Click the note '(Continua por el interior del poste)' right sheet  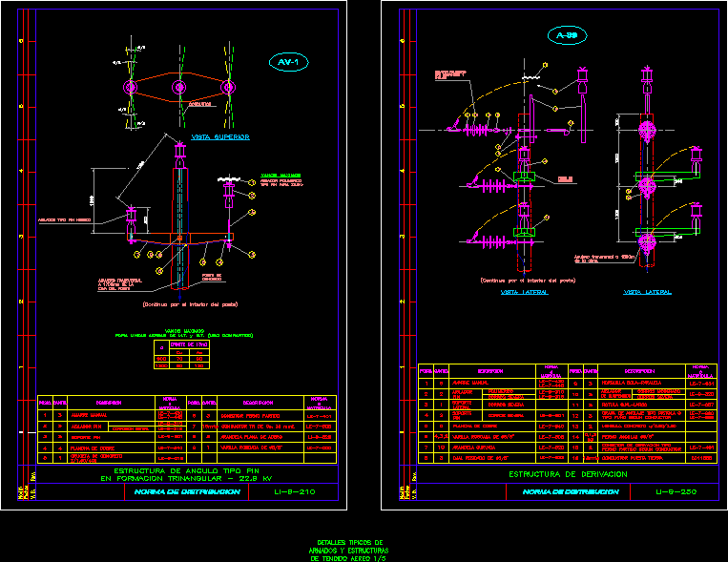click(x=528, y=281)
